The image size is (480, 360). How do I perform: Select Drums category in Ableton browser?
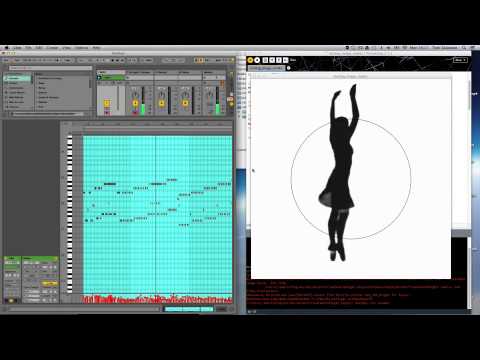(17, 83)
